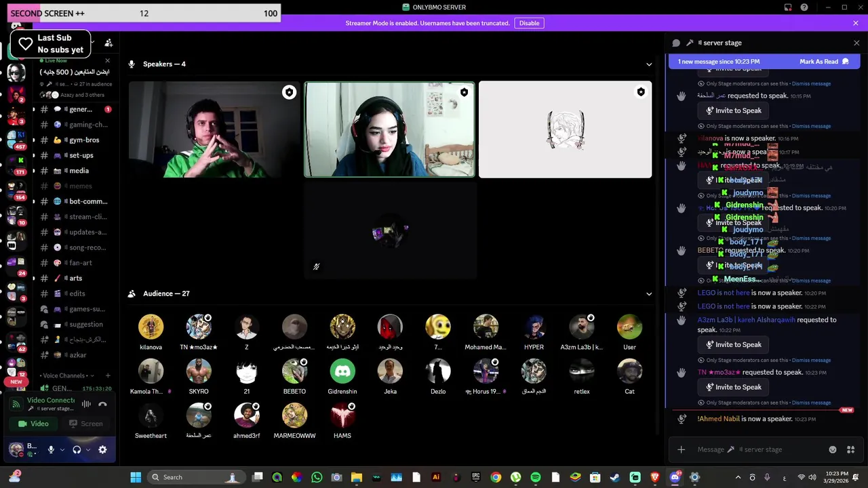868x488 pixels.
Task: Toggle noise suppression waveform icon
Action: [x=86, y=404]
